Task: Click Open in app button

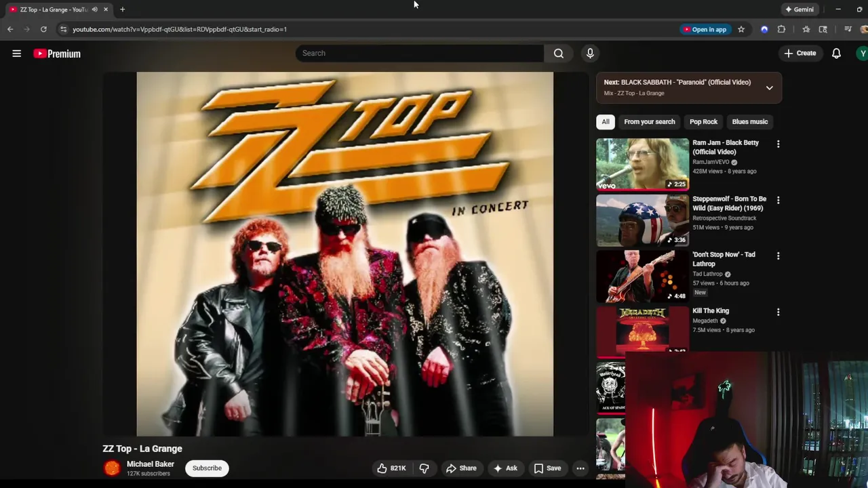Action: [705, 29]
